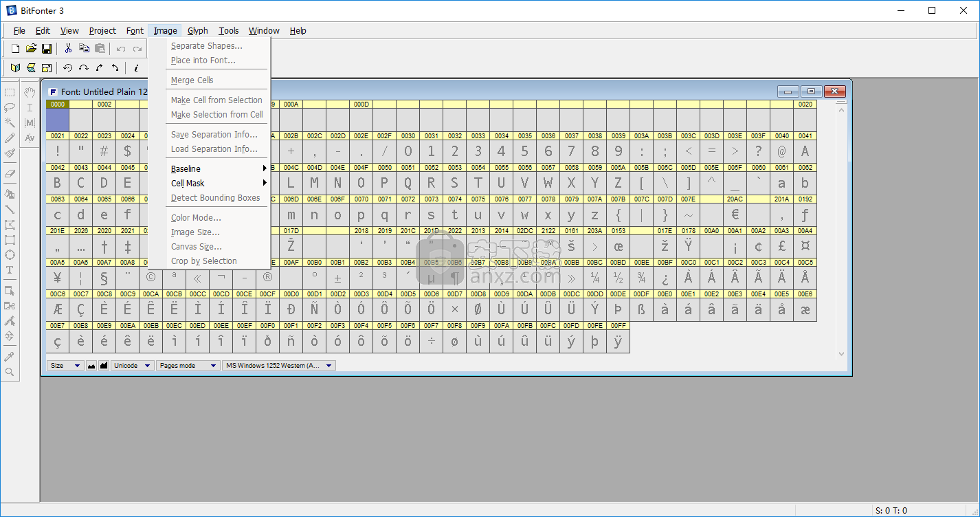Click the Paste clipboard icon
The width and height of the screenshot is (980, 517).
[x=100, y=49]
